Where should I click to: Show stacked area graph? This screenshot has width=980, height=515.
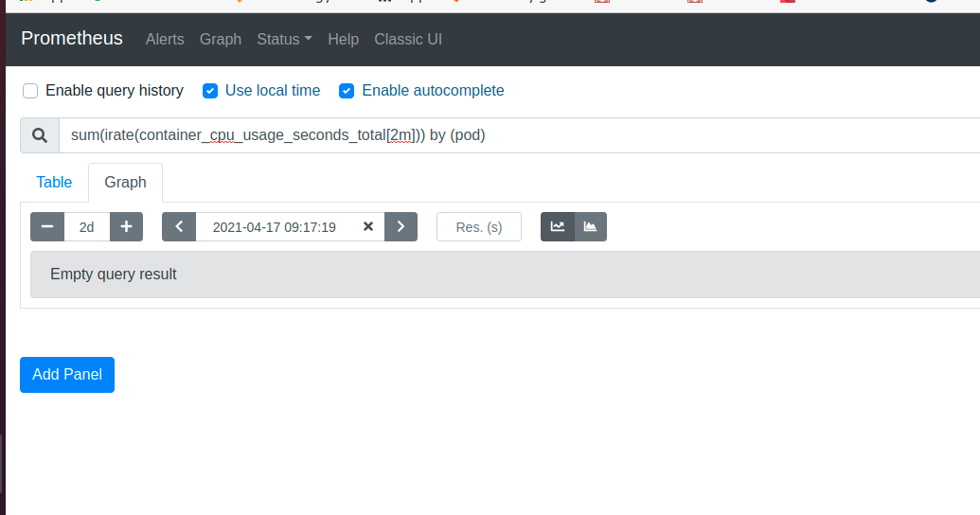(x=590, y=227)
